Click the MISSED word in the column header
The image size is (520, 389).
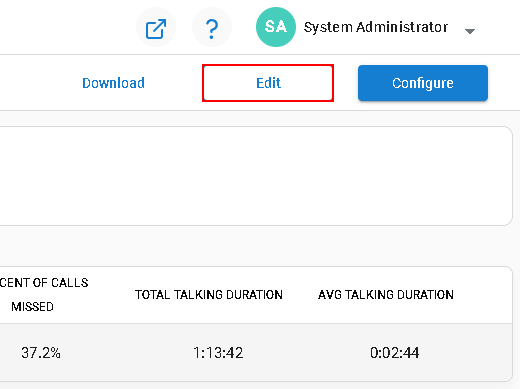[x=32, y=307]
